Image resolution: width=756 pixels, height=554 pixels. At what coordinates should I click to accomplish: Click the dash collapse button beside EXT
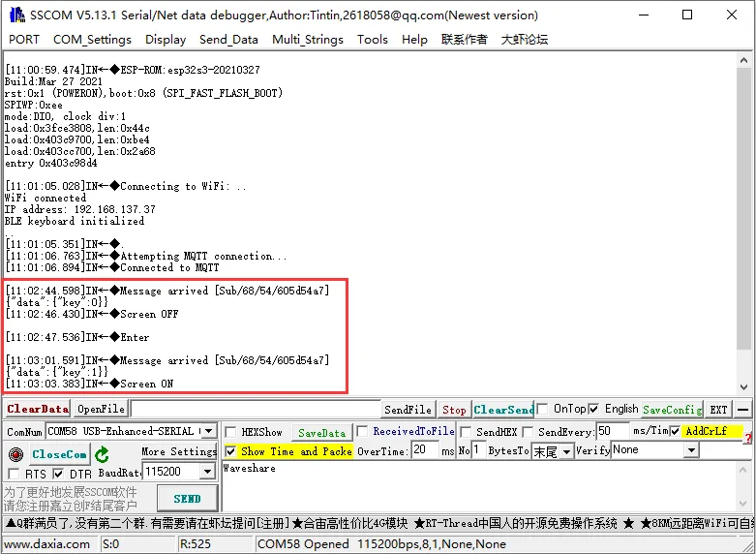click(x=742, y=410)
